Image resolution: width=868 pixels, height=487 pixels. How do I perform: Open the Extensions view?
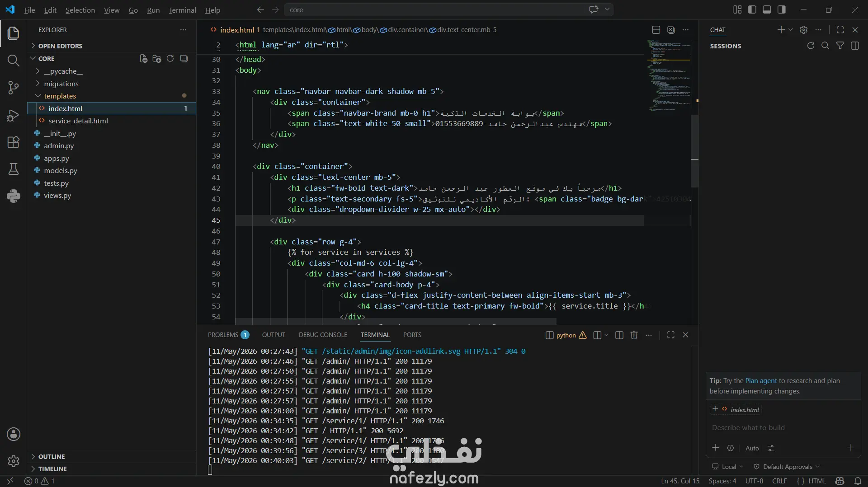tap(14, 142)
